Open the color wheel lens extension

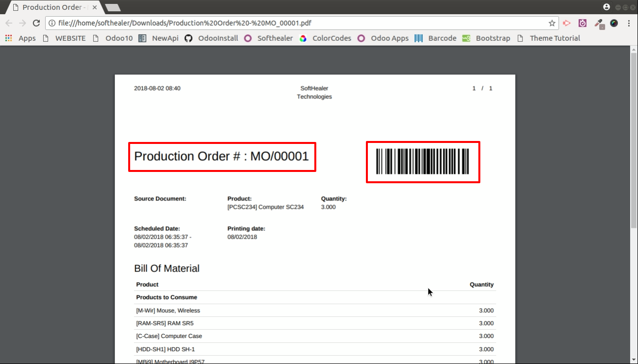tap(614, 23)
